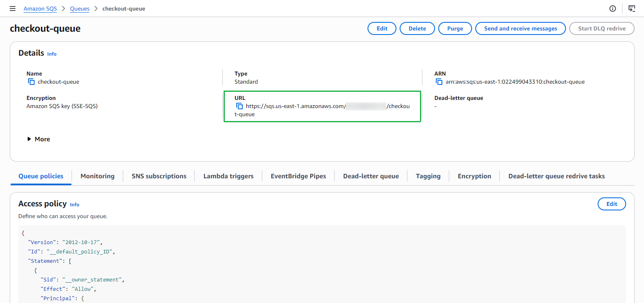Open the Details Info link
Image resolution: width=644 pixels, height=303 pixels.
pyautogui.click(x=52, y=54)
